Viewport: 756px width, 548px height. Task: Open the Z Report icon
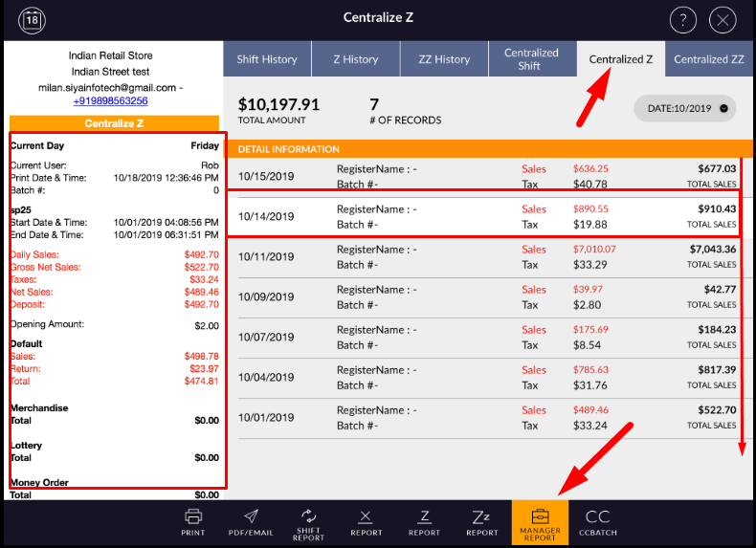tap(424, 522)
